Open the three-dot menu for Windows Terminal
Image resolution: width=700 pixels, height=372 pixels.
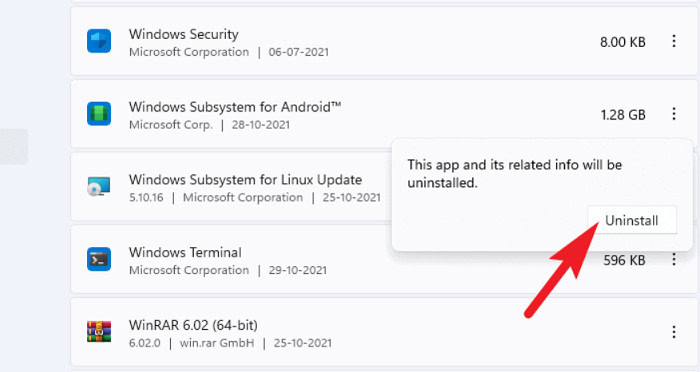(674, 259)
